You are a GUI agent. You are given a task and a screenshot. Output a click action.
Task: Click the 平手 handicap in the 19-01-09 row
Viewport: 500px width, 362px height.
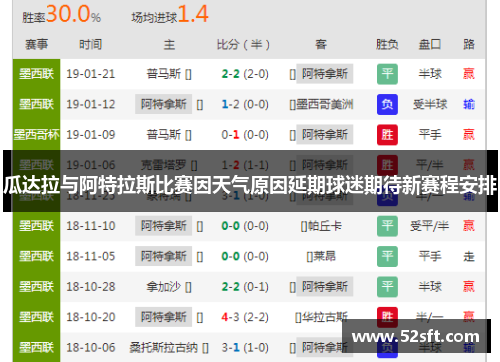pos(430,135)
